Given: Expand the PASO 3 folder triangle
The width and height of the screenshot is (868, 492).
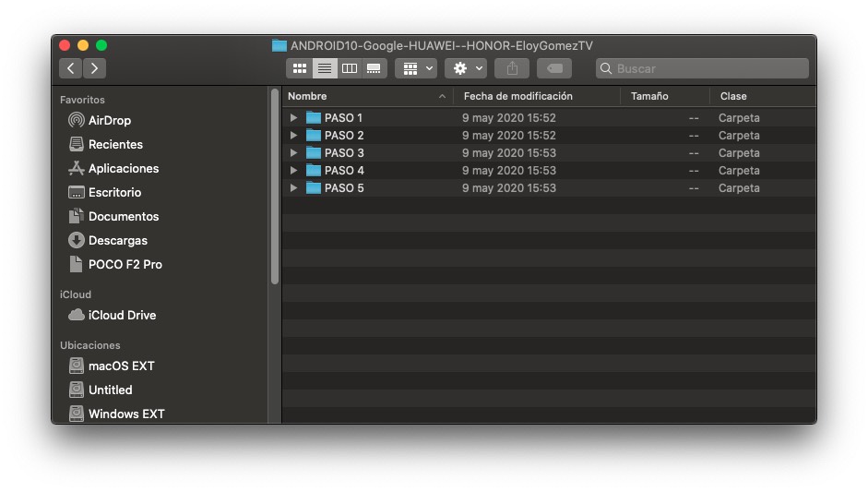Looking at the screenshot, I should tap(293, 153).
